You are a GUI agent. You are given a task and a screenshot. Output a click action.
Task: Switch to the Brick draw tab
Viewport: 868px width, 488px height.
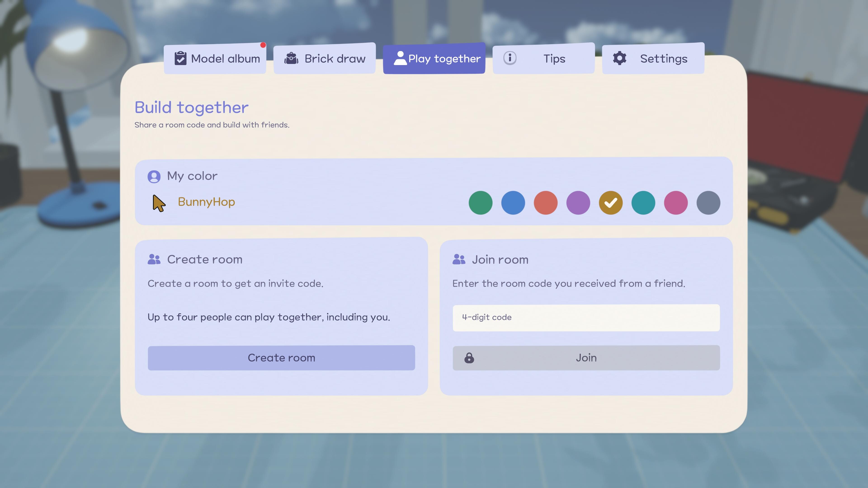(324, 59)
